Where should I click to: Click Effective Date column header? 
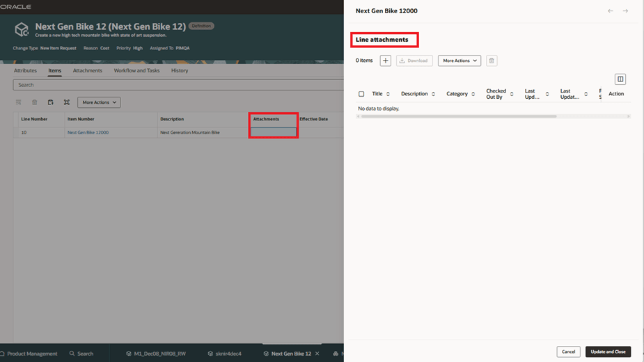[313, 119]
